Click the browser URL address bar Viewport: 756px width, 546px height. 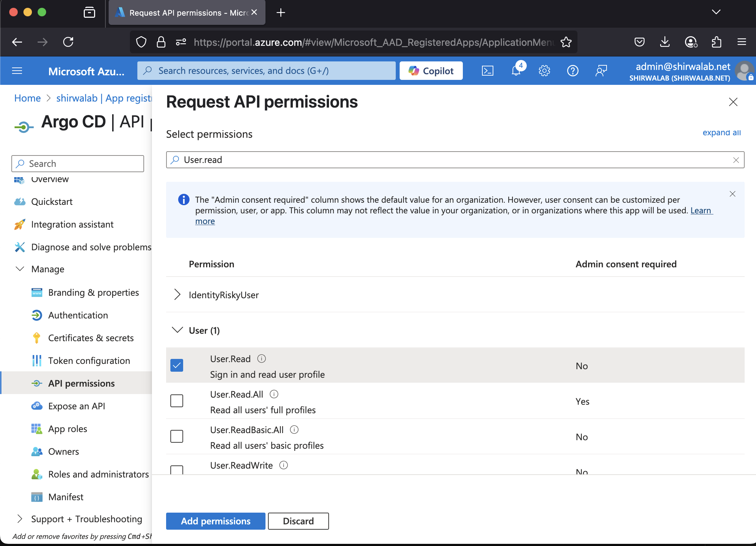tap(374, 42)
